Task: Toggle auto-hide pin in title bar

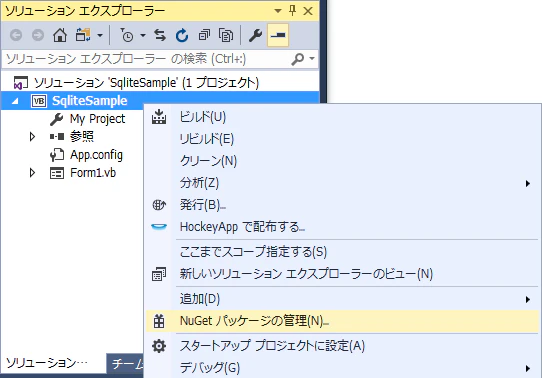Action: click(x=292, y=11)
